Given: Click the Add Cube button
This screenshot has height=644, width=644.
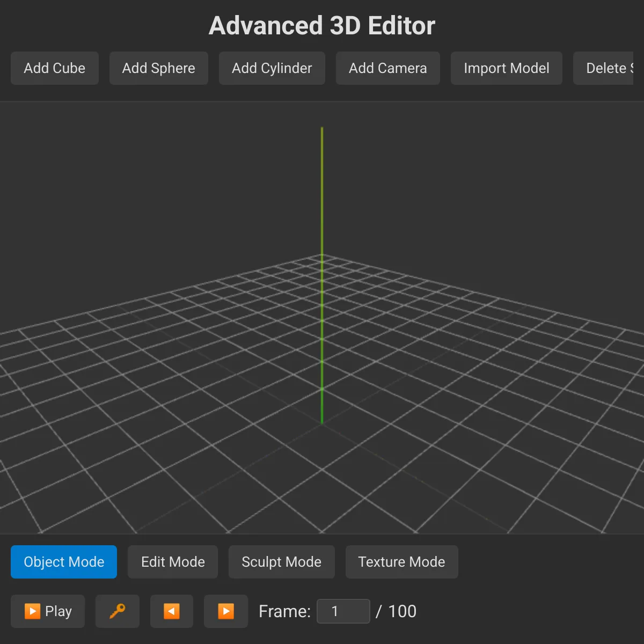Looking at the screenshot, I should click(x=54, y=68).
